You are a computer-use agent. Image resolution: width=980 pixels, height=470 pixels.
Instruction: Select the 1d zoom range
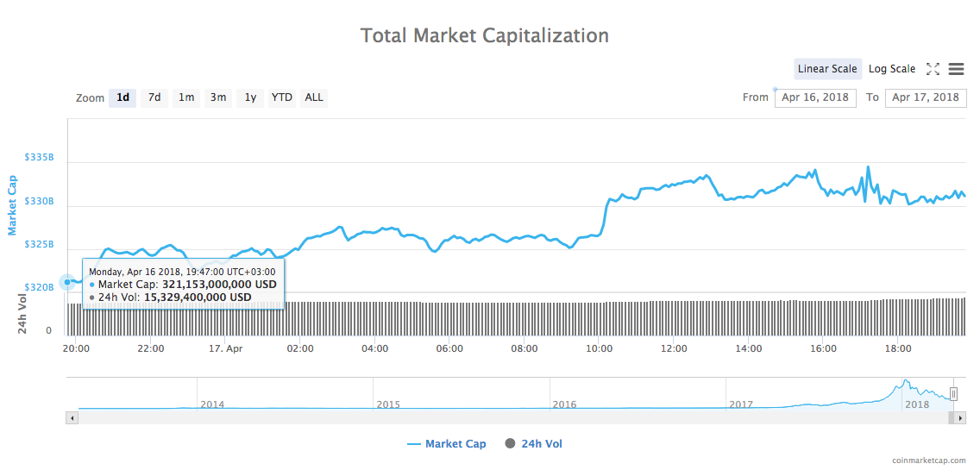pyautogui.click(x=122, y=97)
